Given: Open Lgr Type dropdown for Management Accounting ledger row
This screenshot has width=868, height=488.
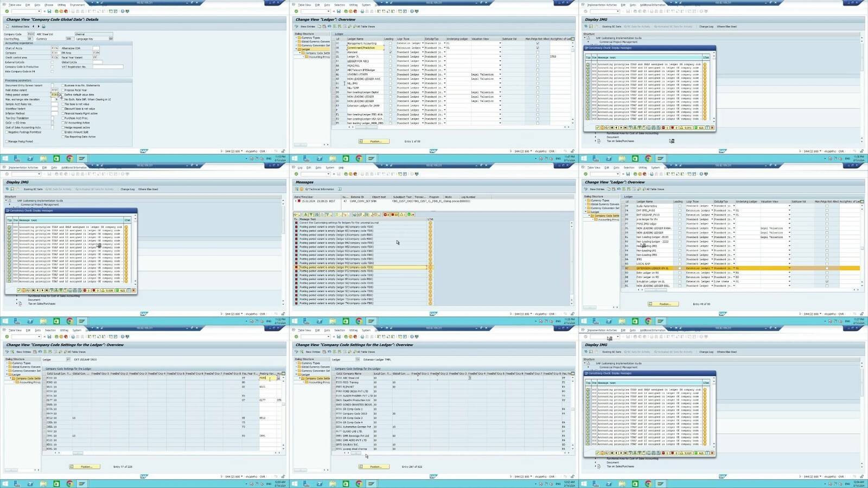Looking at the screenshot, I should pyautogui.click(x=423, y=43).
